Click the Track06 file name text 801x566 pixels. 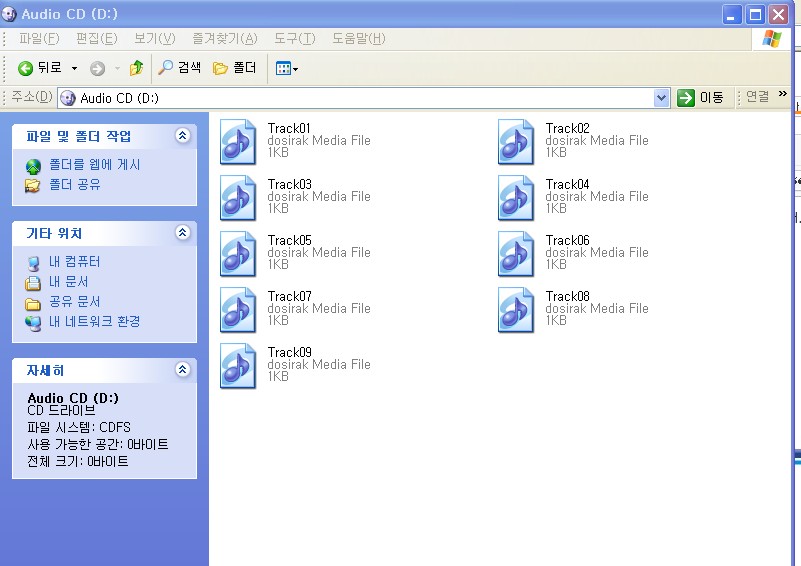pos(567,241)
